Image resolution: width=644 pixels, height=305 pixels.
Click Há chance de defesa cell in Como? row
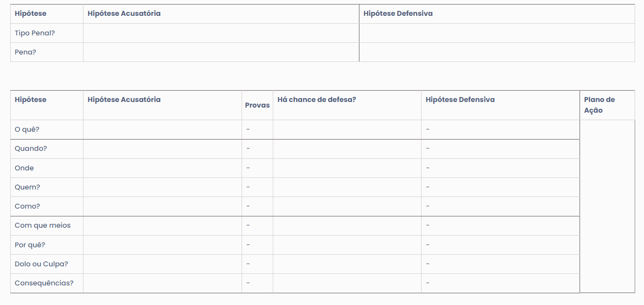point(347,206)
